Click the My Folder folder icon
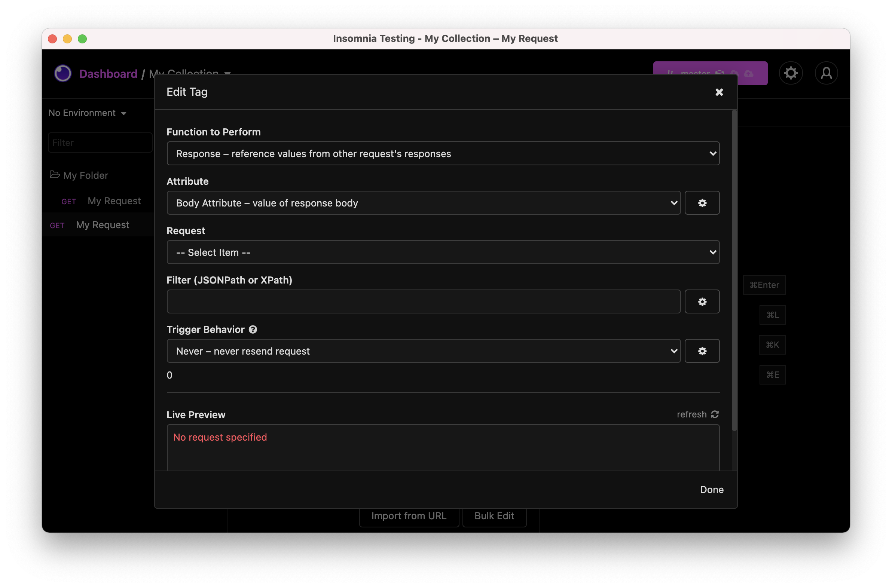This screenshot has height=588, width=892. tap(55, 175)
